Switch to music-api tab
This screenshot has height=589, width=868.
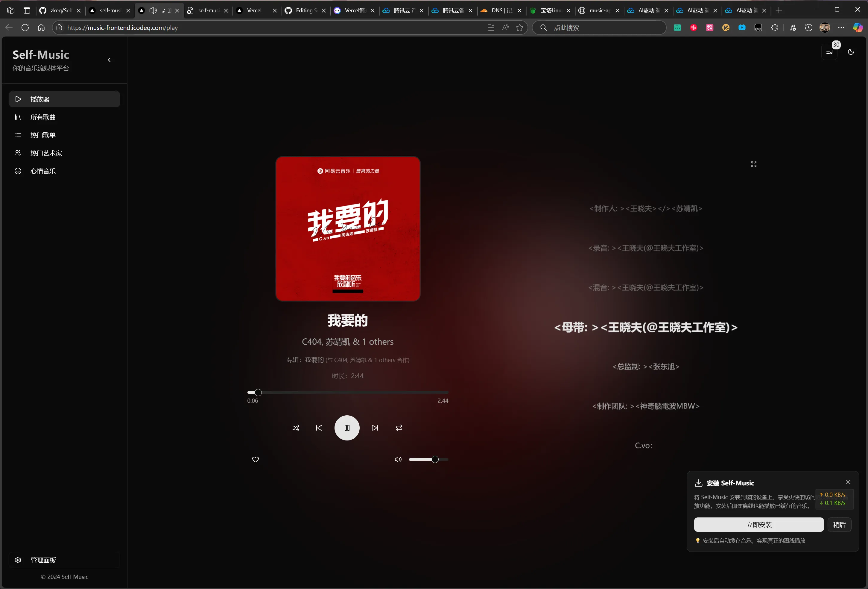click(x=599, y=10)
